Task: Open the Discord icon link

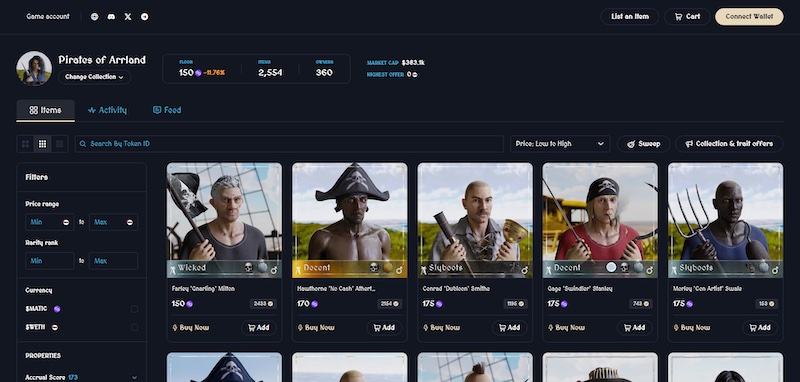Action: 111,16
